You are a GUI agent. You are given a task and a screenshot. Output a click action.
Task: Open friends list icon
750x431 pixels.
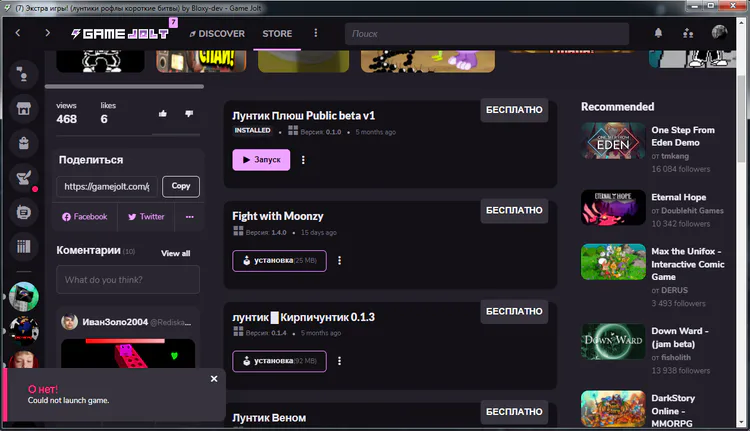[688, 33]
